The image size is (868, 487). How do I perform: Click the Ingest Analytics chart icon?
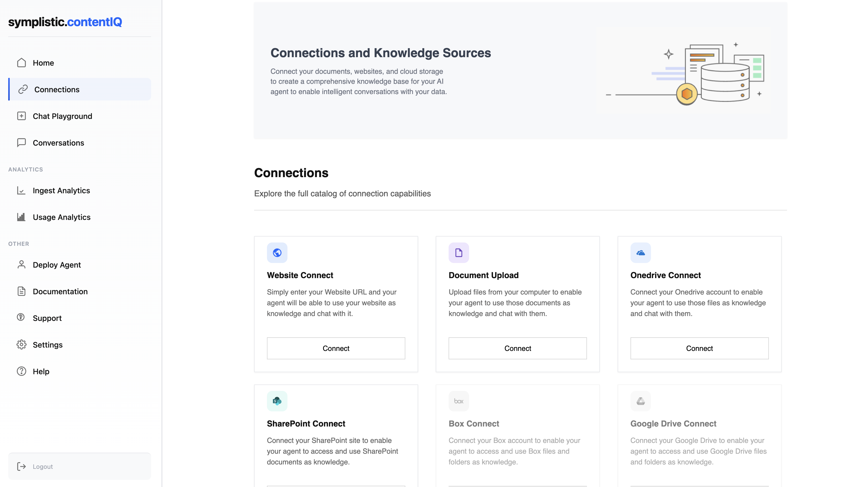[x=21, y=190]
